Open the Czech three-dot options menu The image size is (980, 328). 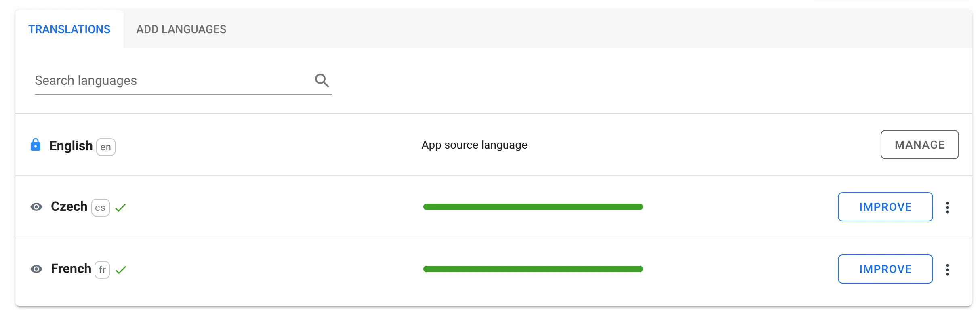click(x=947, y=208)
